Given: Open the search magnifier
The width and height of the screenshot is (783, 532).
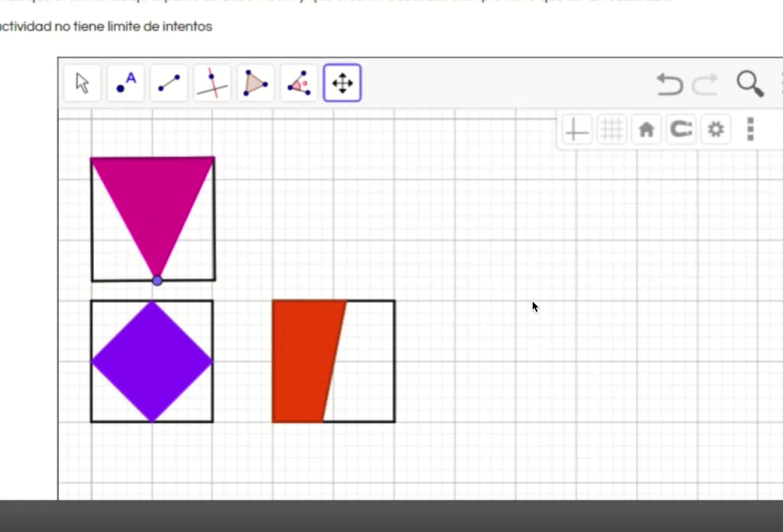Looking at the screenshot, I should [x=750, y=84].
